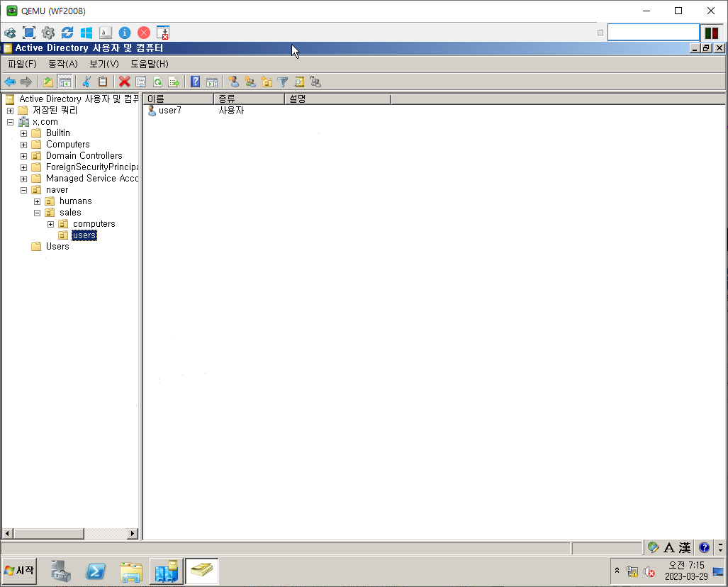Select the Users container under x.com
The image size is (728, 587).
pos(57,247)
